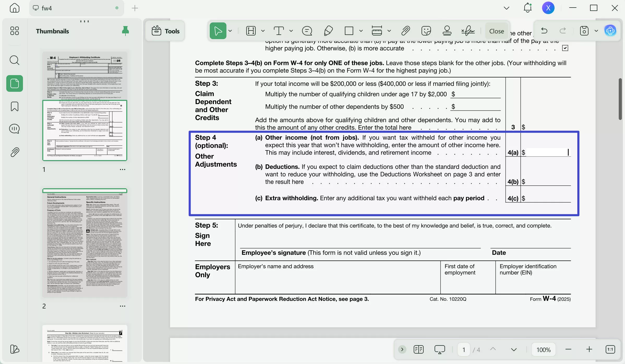Open the 100% zoom level dropdown

543,349
